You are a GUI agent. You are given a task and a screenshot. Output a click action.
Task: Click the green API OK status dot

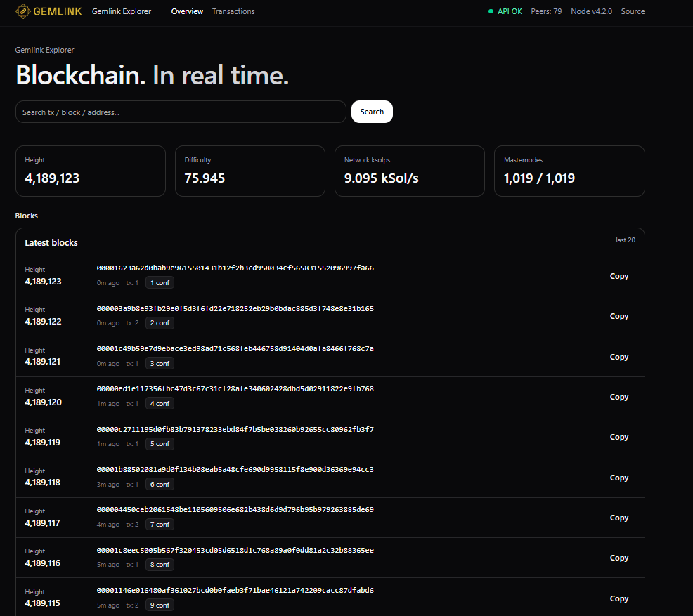click(x=491, y=11)
